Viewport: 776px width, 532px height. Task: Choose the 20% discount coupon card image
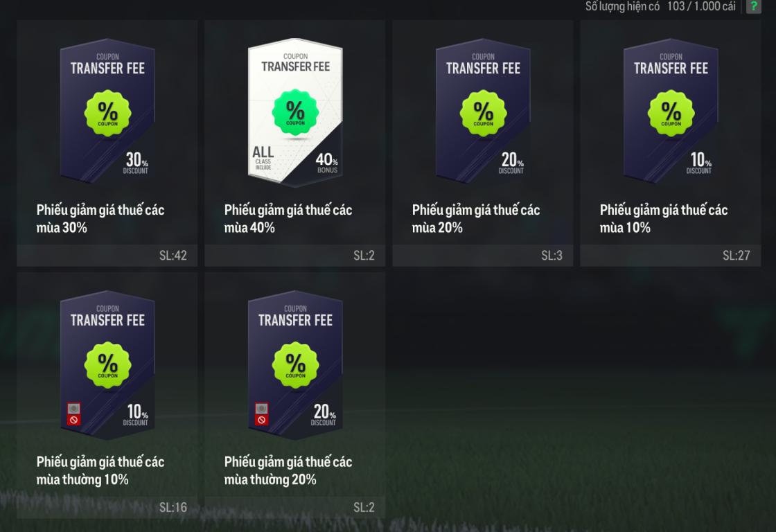tap(483, 110)
